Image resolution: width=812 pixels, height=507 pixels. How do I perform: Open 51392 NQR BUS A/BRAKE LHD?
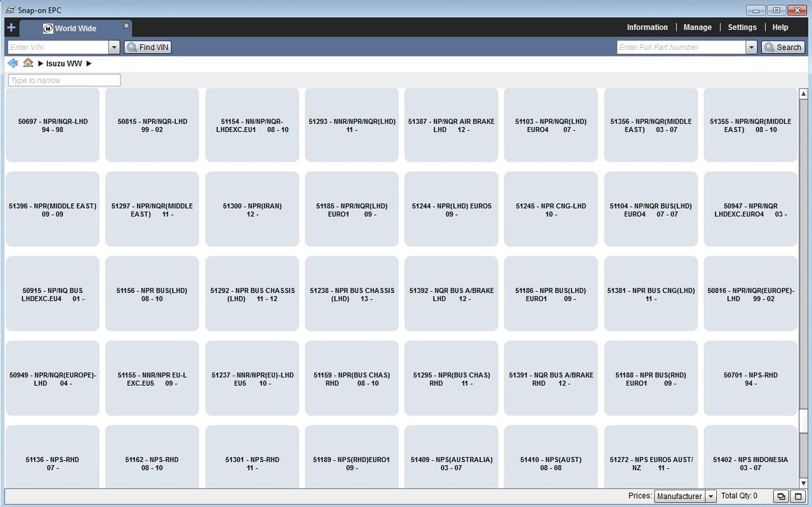(x=452, y=294)
